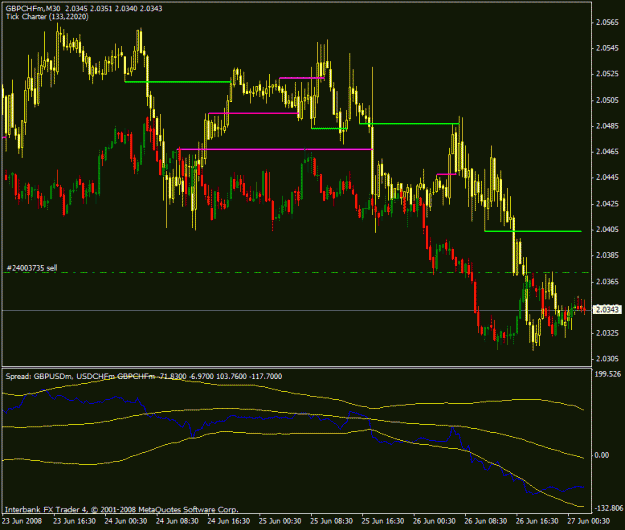
Task: Click the 2.0445 price scale label
Action: tap(607, 177)
